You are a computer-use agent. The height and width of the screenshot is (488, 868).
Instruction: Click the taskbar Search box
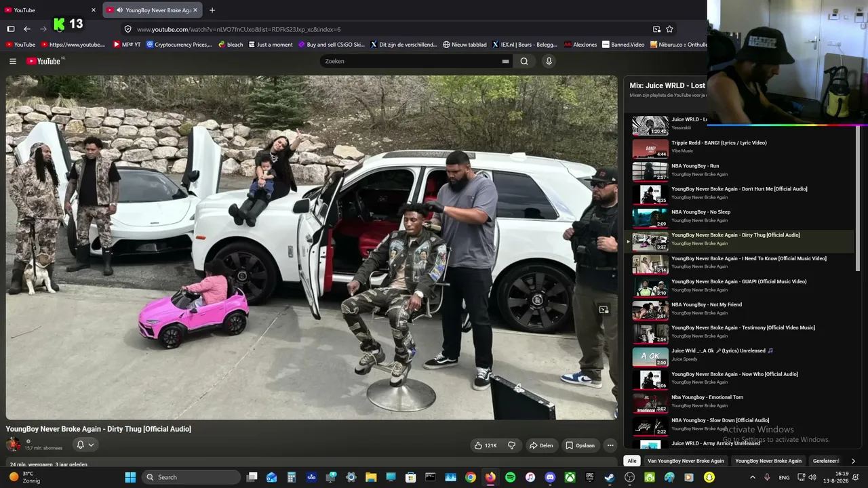(192, 477)
